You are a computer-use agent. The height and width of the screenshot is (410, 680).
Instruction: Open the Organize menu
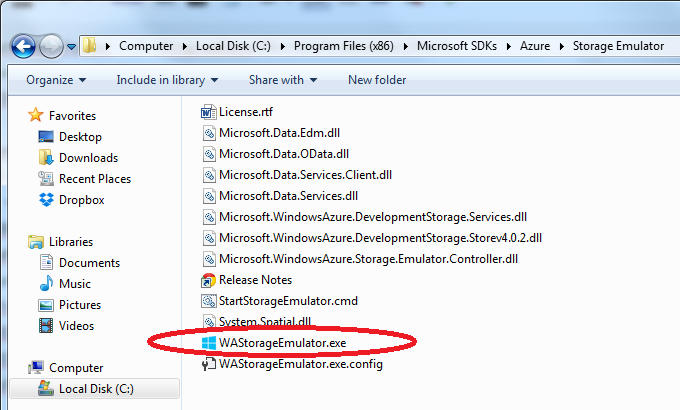pyautogui.click(x=56, y=80)
